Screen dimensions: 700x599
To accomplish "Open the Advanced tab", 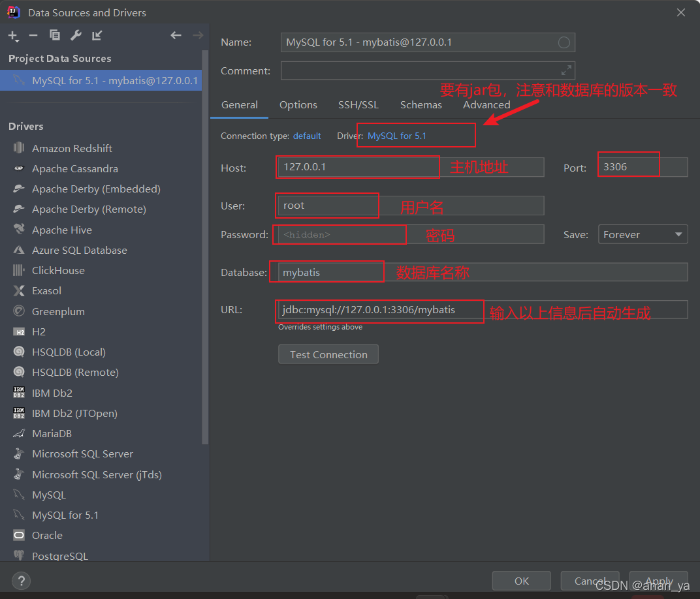I will [486, 105].
